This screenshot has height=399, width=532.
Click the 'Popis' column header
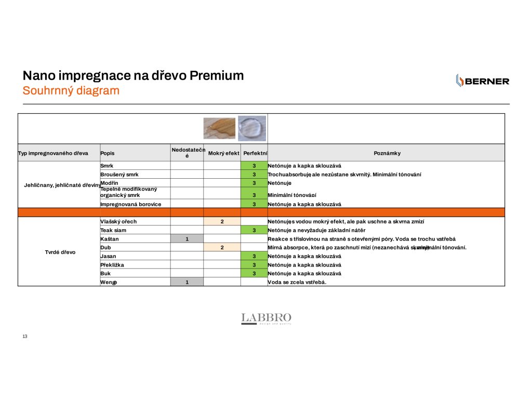(136, 153)
